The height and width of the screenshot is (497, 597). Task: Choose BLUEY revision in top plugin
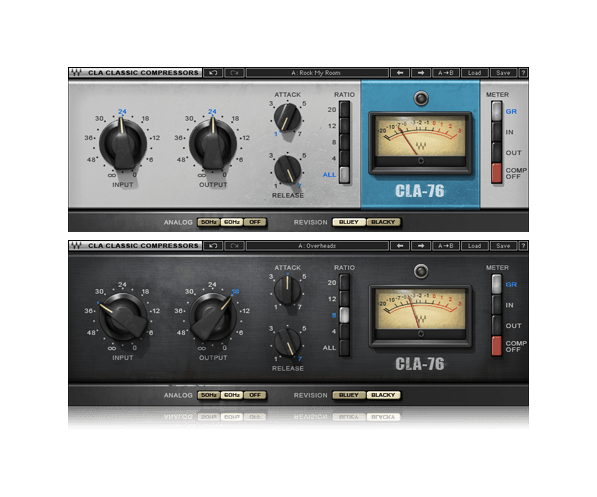[349, 222]
